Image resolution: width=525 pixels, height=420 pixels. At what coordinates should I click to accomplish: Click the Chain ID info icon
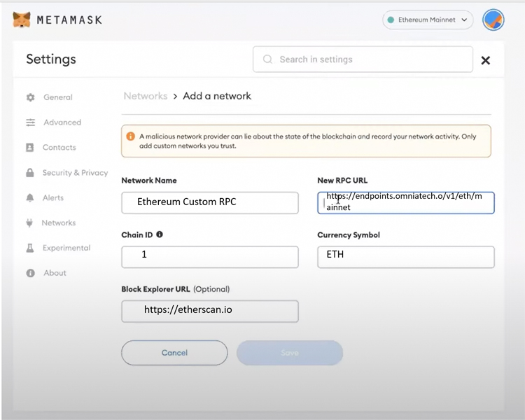160,234
